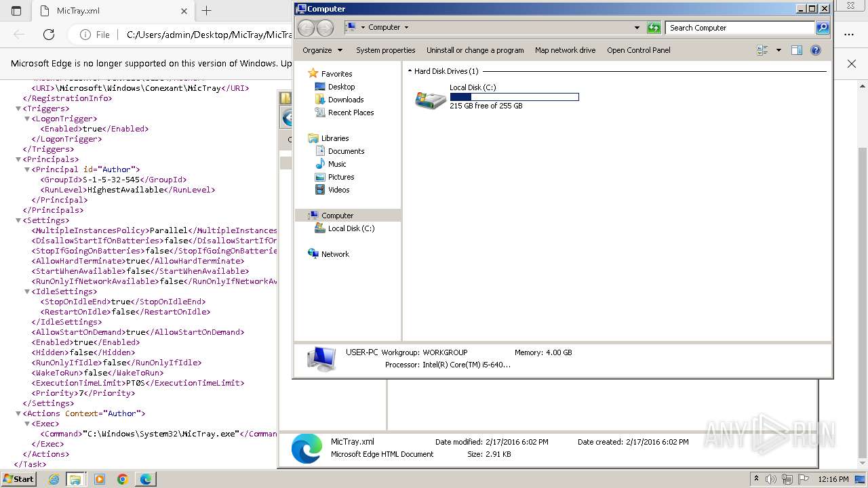Click the volume speaker tray icon
Viewport: 868px width, 488px height.
[x=771, y=479]
